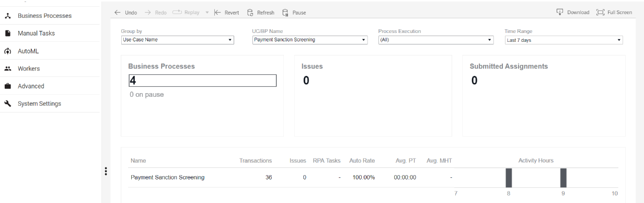Click the Avg. PT column header
The width and height of the screenshot is (644, 203).
406,161
